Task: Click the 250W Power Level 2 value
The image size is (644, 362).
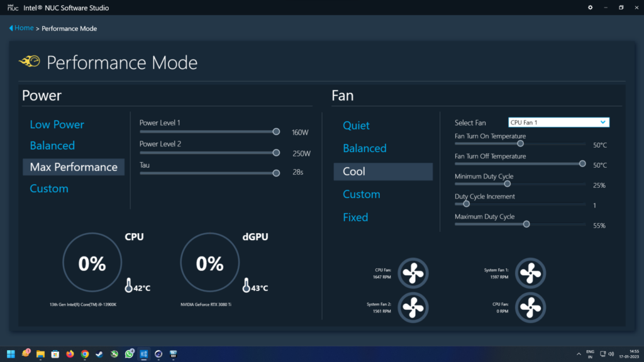Action: coord(301,153)
